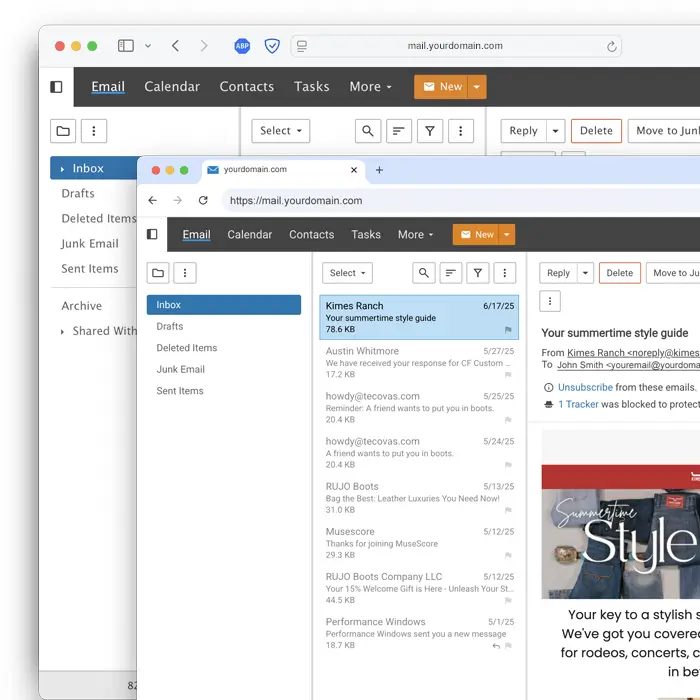Click the search icon in front window's message list

pos(424,273)
